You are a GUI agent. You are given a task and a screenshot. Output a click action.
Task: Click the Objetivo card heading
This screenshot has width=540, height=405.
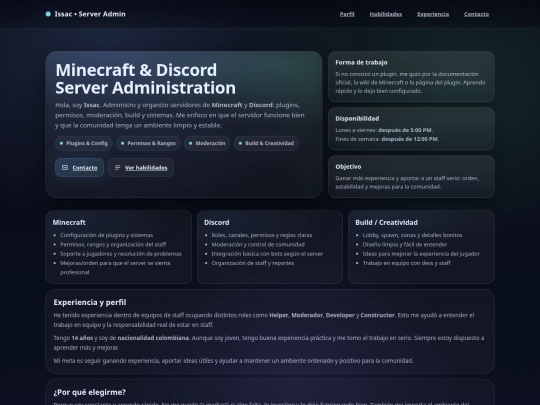click(x=348, y=167)
